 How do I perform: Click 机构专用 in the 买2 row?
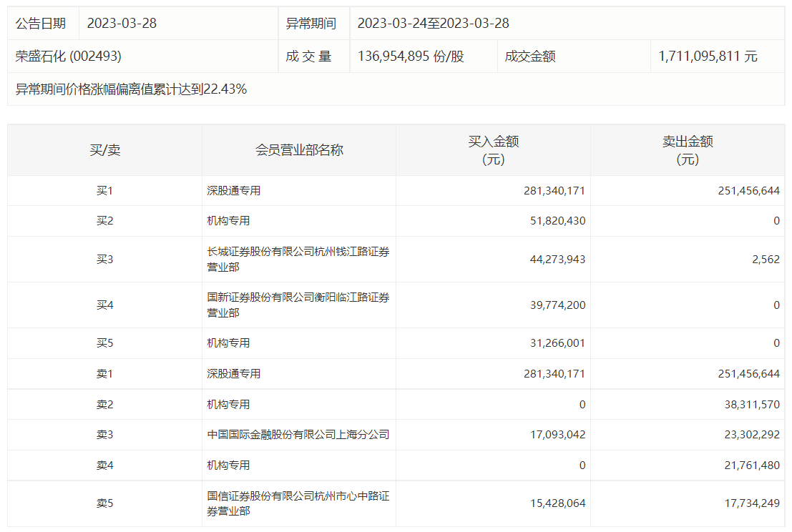click(x=228, y=221)
